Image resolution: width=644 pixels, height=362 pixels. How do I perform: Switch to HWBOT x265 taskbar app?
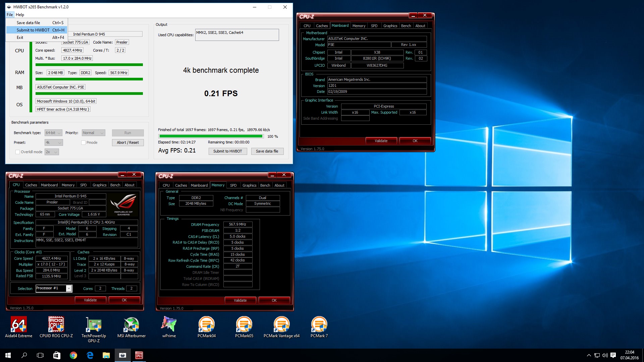[x=122, y=355]
